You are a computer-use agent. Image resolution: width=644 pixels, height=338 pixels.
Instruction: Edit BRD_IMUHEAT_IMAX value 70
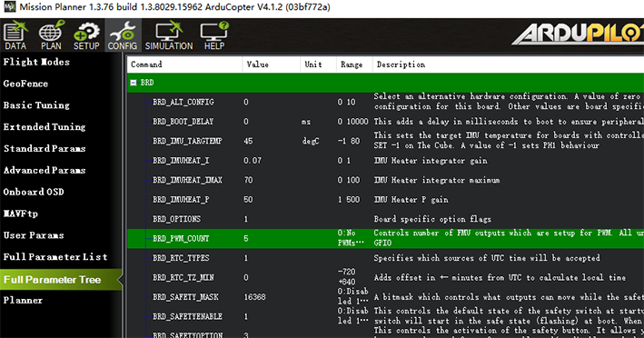click(248, 180)
